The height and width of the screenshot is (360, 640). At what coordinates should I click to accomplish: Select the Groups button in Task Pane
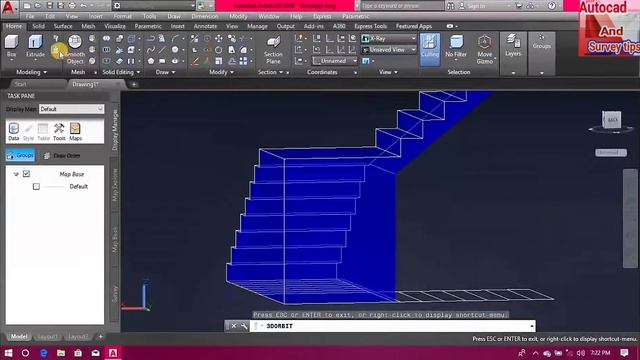click(x=20, y=156)
